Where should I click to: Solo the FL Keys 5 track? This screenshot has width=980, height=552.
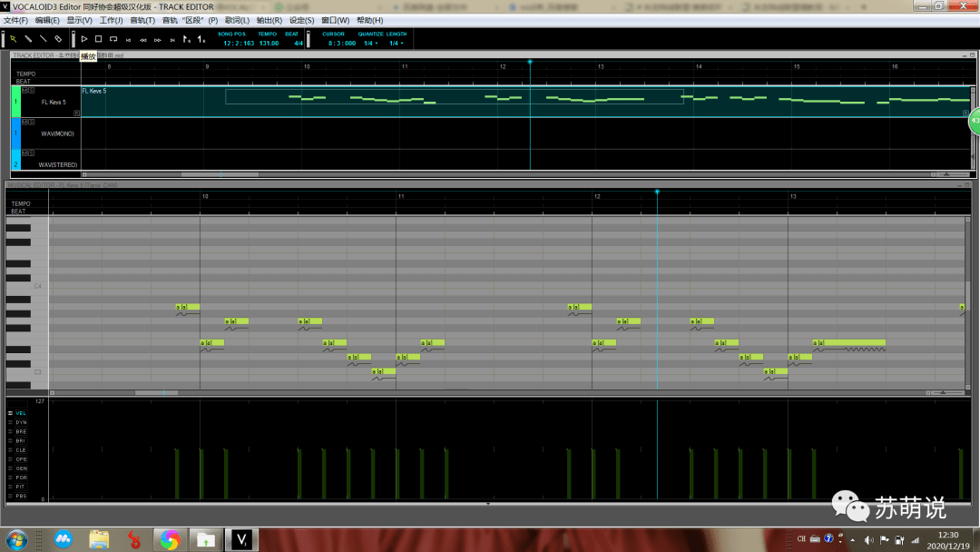pos(31,91)
